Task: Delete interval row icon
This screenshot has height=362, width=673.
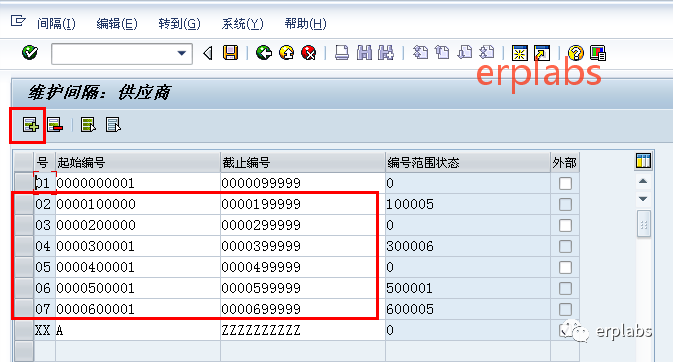Action: [55, 125]
